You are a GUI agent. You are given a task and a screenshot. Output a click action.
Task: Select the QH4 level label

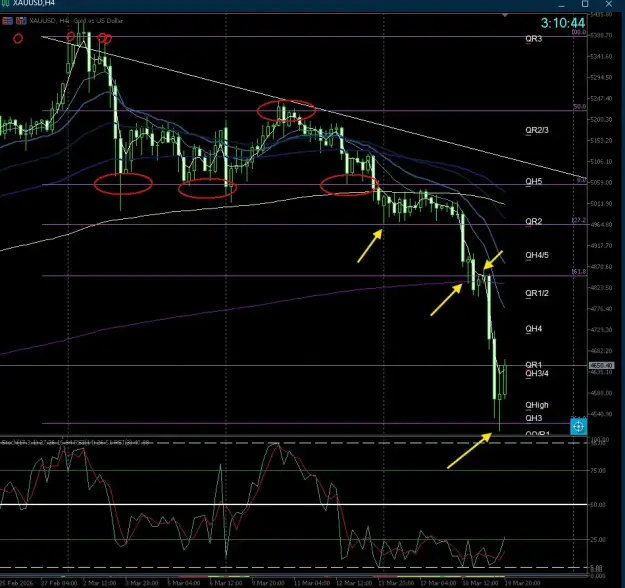[x=533, y=328]
